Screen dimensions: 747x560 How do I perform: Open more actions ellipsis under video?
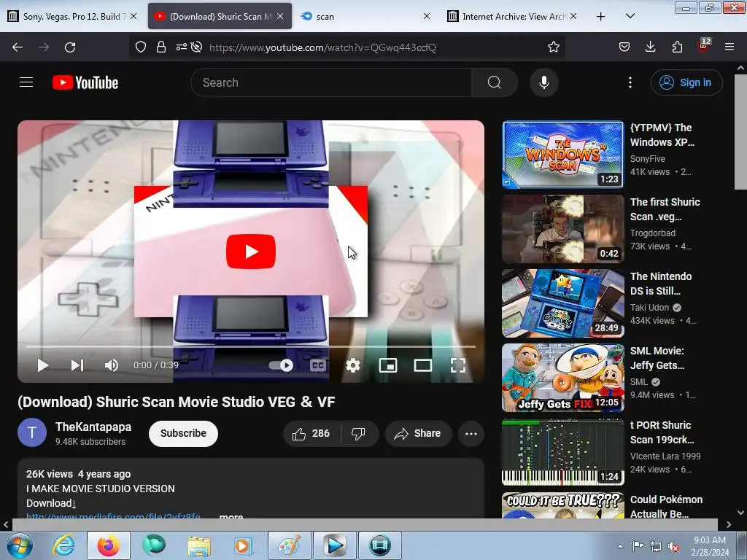[x=471, y=433]
